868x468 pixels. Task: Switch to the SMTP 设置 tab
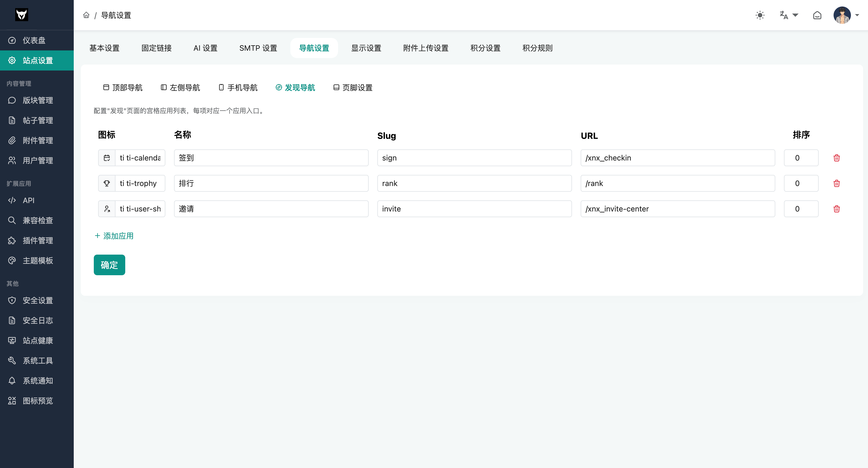tap(258, 48)
